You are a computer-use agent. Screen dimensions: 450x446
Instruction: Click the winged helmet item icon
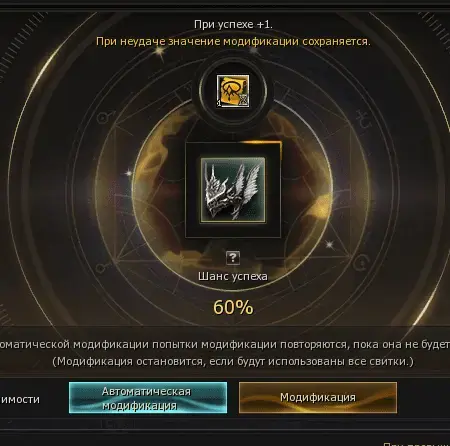tap(233, 190)
